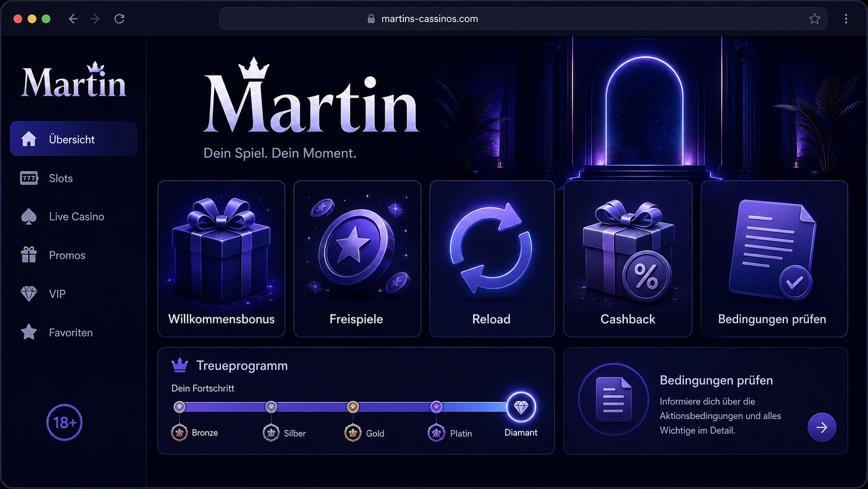
Task: Open the VIP section
Action: (57, 294)
